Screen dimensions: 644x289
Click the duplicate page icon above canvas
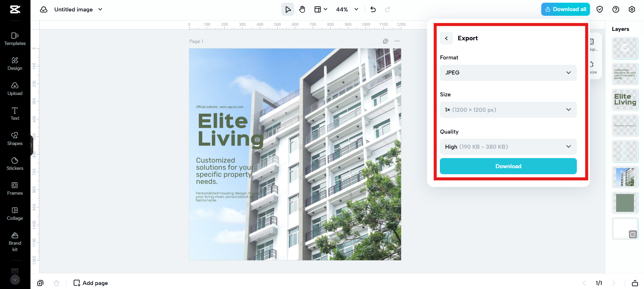click(x=385, y=41)
